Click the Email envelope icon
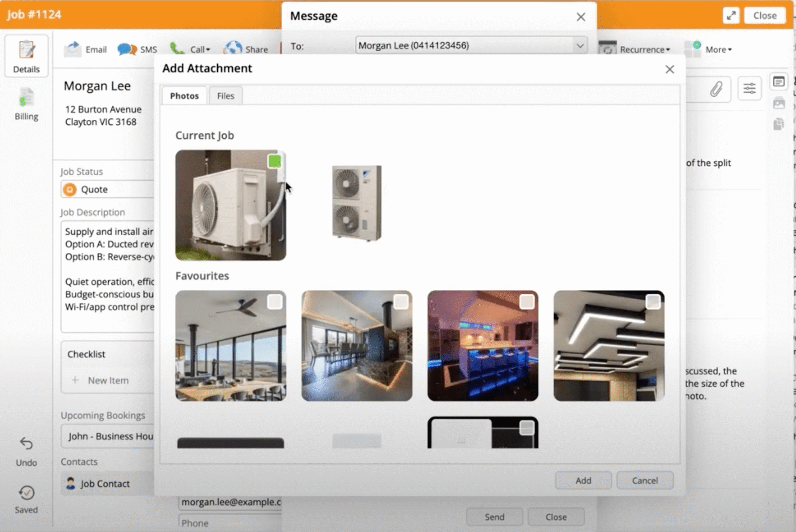This screenshot has height=532, width=796. pos(73,49)
